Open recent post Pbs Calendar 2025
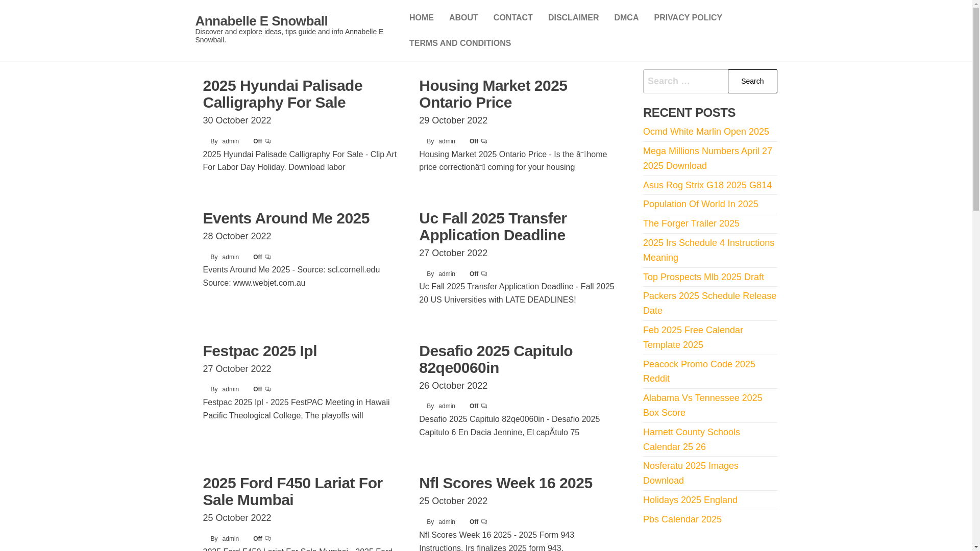The width and height of the screenshot is (980, 551). (x=682, y=519)
